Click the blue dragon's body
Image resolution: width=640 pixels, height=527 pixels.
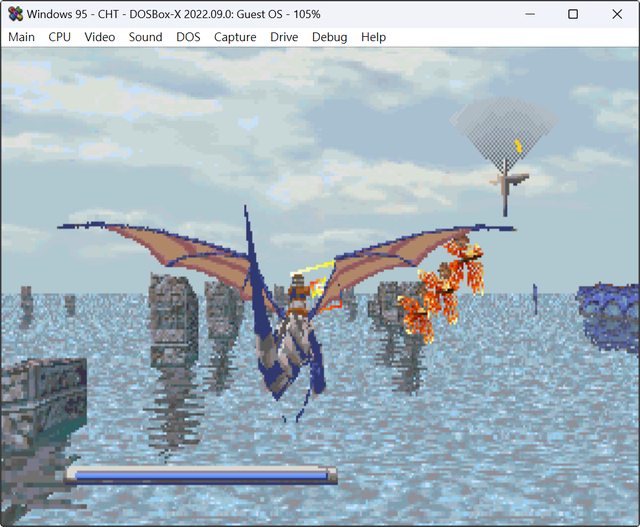click(x=292, y=350)
